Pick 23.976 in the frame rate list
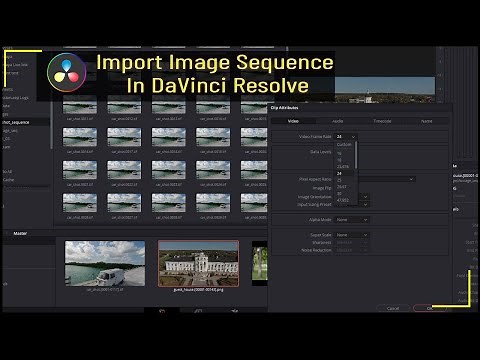This screenshot has width=480, height=360. coord(344,167)
